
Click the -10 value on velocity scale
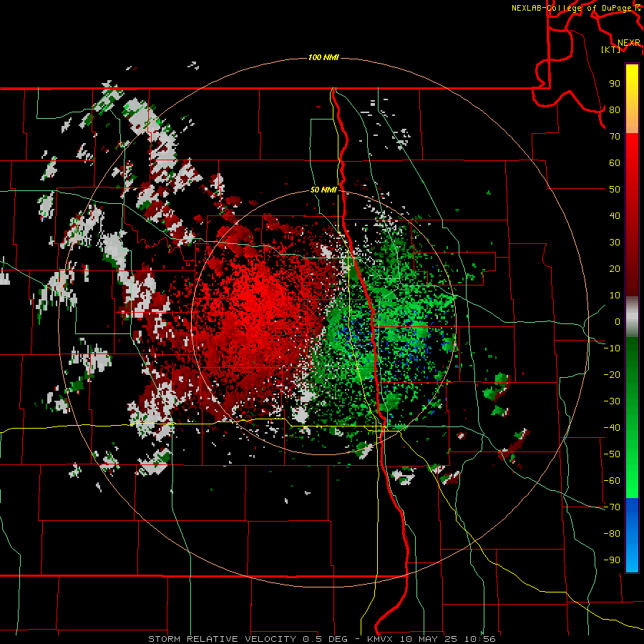coord(612,348)
